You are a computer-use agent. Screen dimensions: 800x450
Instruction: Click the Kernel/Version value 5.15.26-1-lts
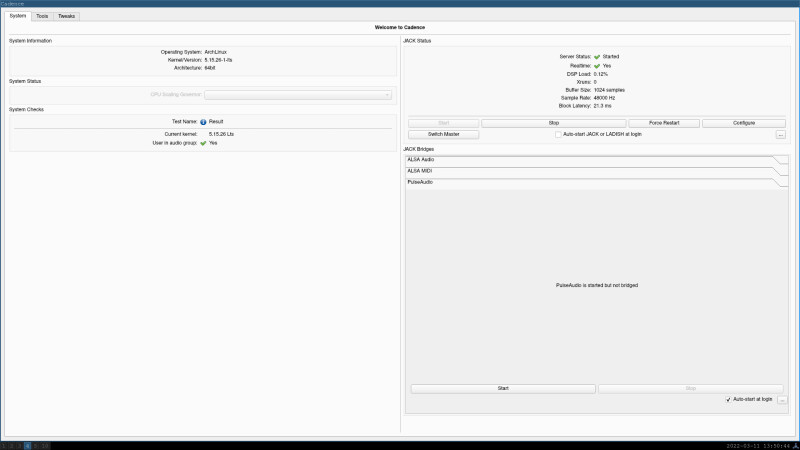pos(218,60)
